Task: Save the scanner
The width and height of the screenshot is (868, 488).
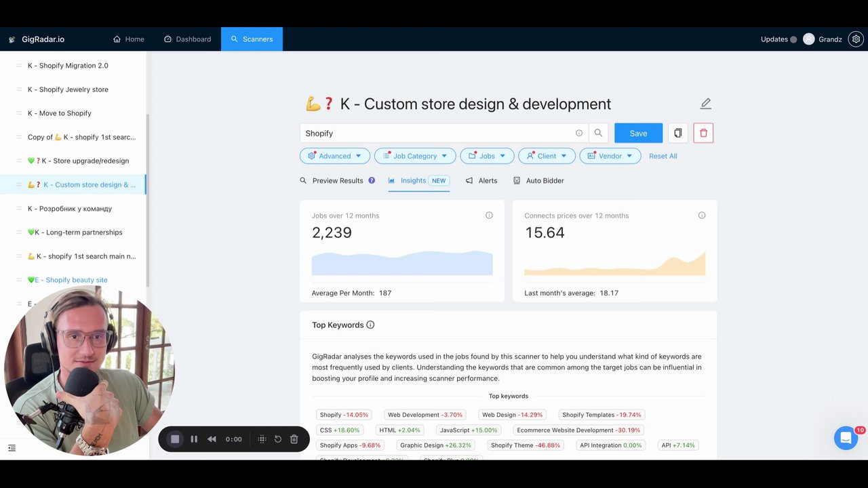Action: coord(638,134)
